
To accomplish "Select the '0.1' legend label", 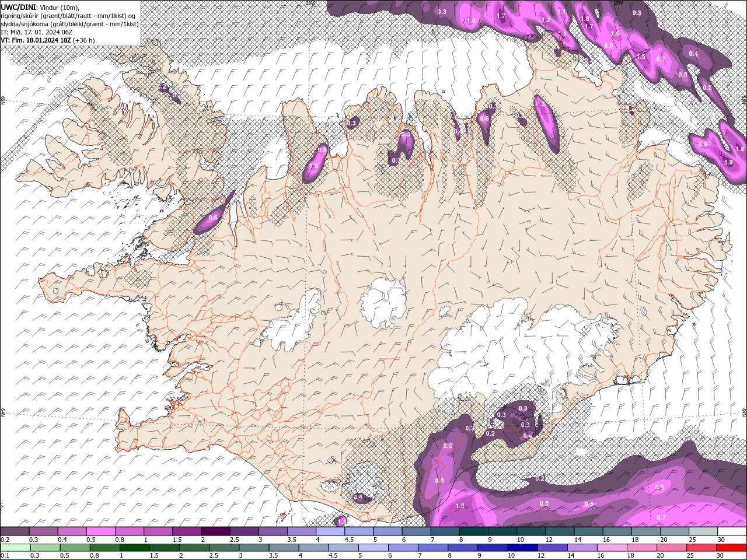I will pyautogui.click(x=5, y=556).
